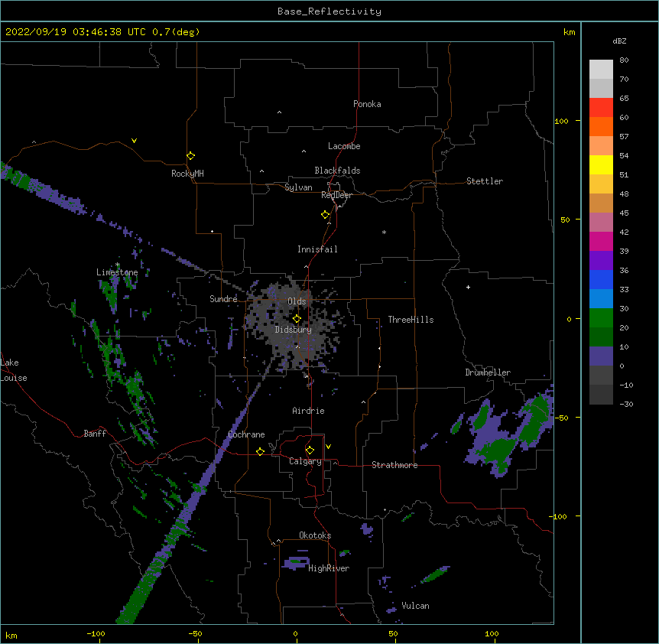This screenshot has height=644, width=659.
Task: Click the Sylvan town label
Action: pyautogui.click(x=298, y=187)
